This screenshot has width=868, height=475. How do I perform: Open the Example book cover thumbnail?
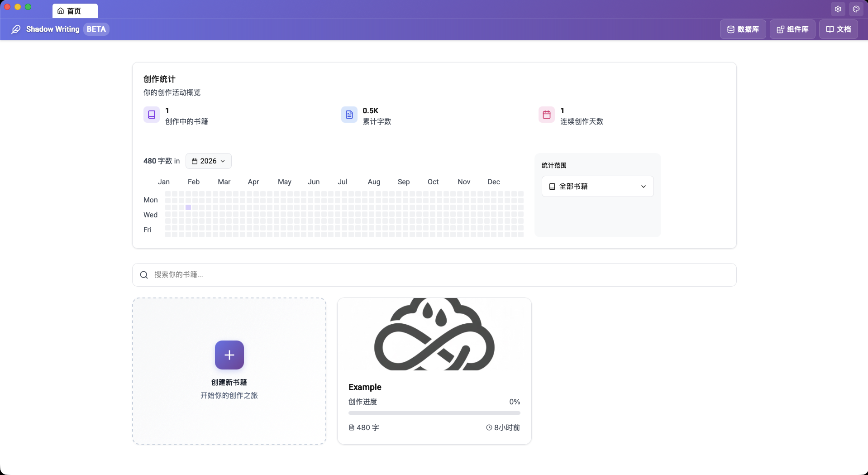tap(434, 334)
